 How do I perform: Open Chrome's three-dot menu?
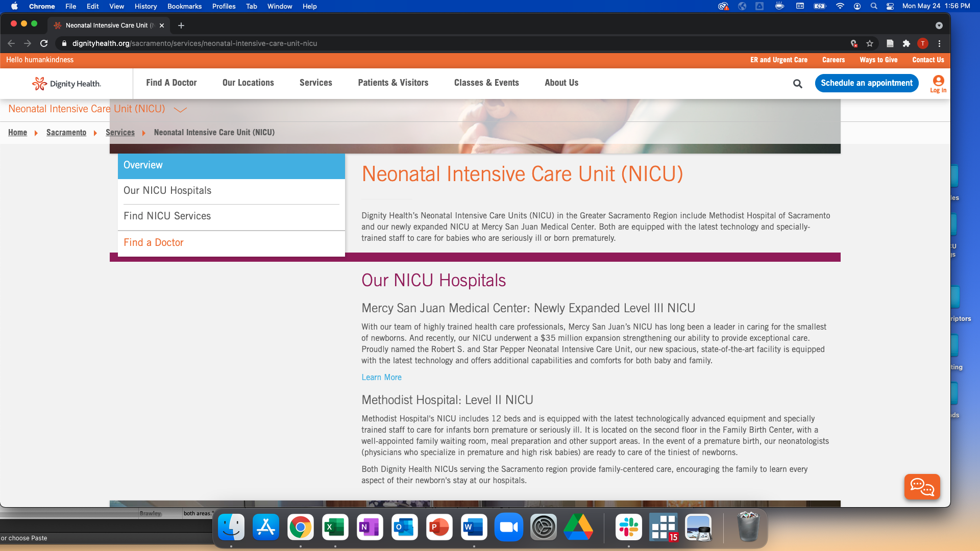[x=939, y=43]
